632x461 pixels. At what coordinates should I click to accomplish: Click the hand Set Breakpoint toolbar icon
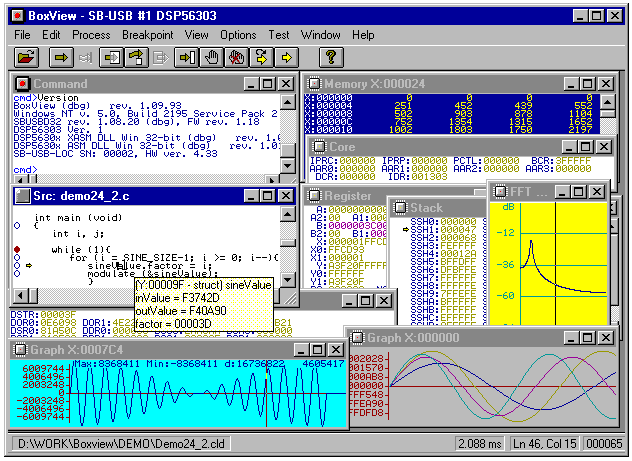(x=212, y=57)
